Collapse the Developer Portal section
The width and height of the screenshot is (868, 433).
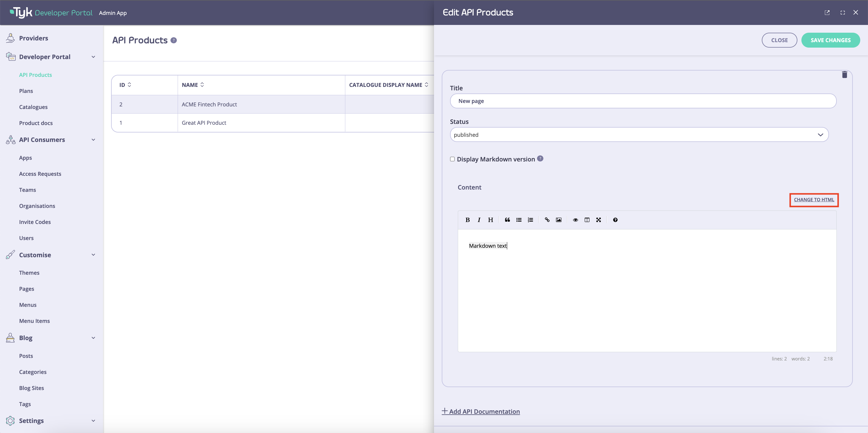pos(93,56)
